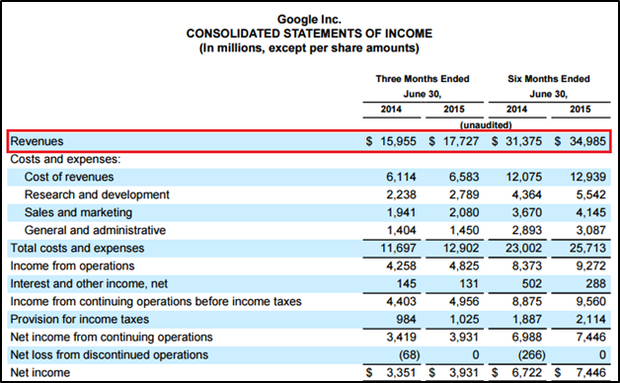Click the "Cost of revenues" row label
This screenshot has width=620, height=383.
point(69,177)
